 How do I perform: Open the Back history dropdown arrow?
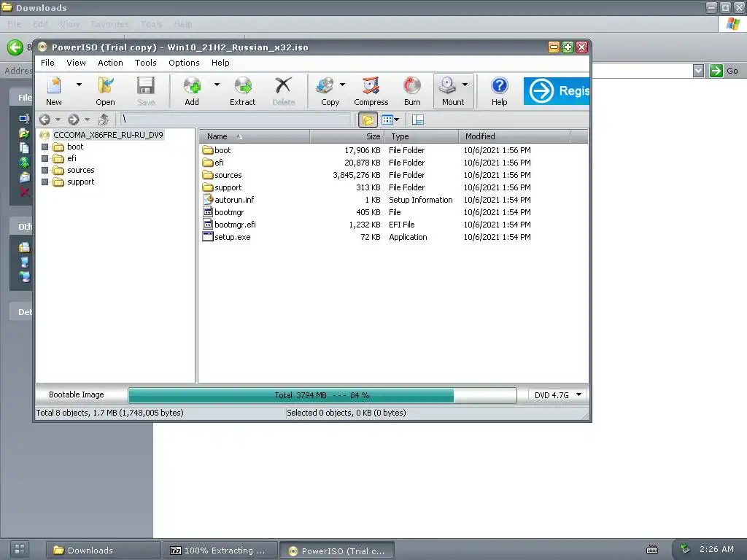(x=58, y=120)
